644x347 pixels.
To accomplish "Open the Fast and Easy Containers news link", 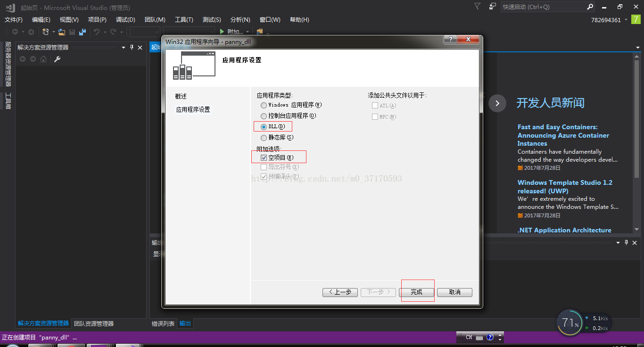I will point(563,135).
